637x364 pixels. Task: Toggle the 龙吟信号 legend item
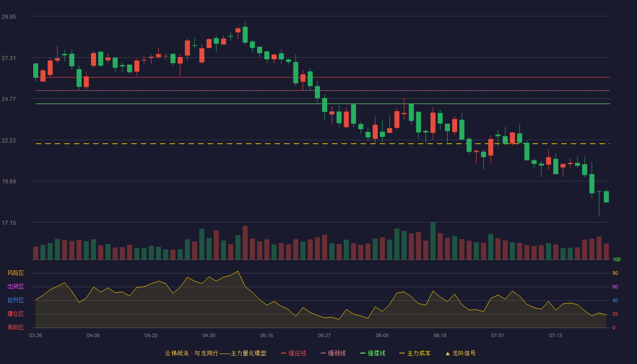tap(460, 353)
